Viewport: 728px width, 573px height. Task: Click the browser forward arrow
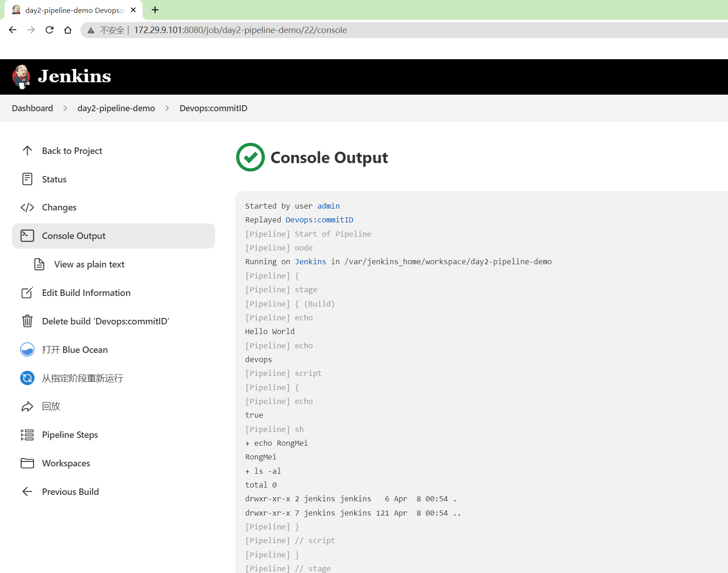(x=31, y=30)
